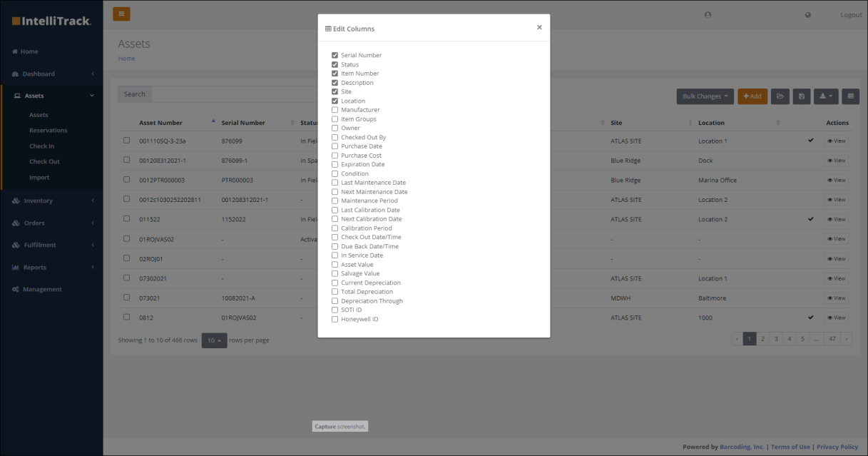Click View eye button for asset 011522
Viewport: 868px width, 456px height.
[837, 220]
